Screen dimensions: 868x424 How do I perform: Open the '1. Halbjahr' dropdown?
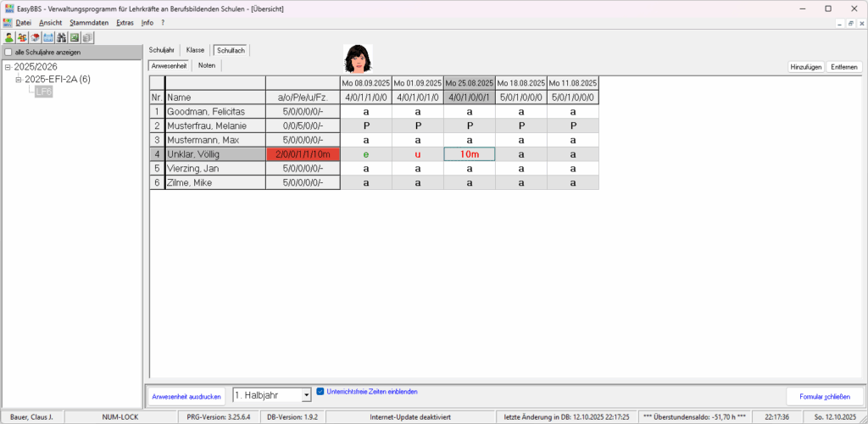click(306, 395)
